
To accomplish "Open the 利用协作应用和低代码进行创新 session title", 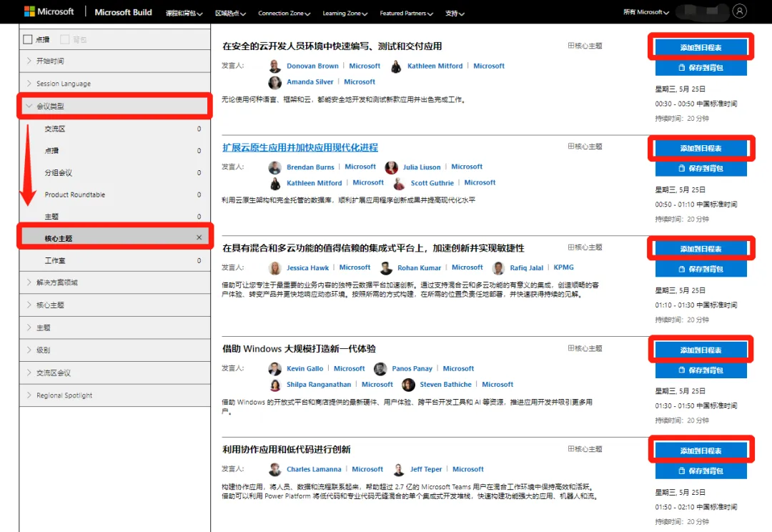I will 287,449.
